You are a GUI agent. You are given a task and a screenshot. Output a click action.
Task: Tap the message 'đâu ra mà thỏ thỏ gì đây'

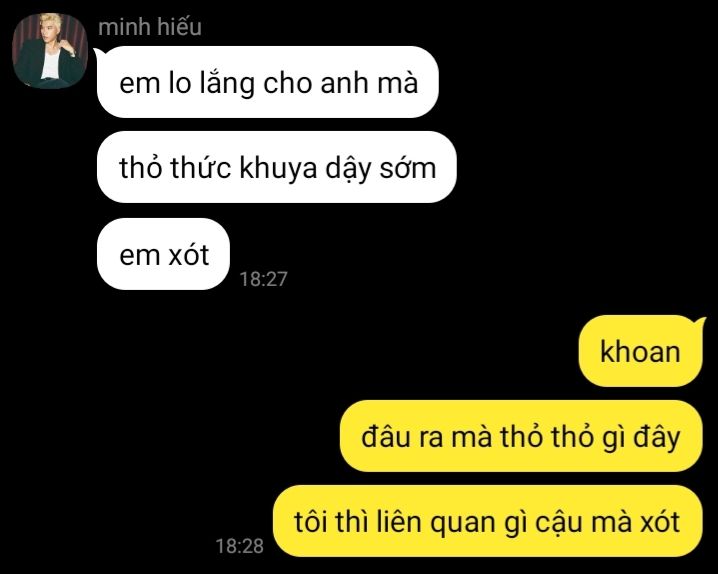click(521, 436)
